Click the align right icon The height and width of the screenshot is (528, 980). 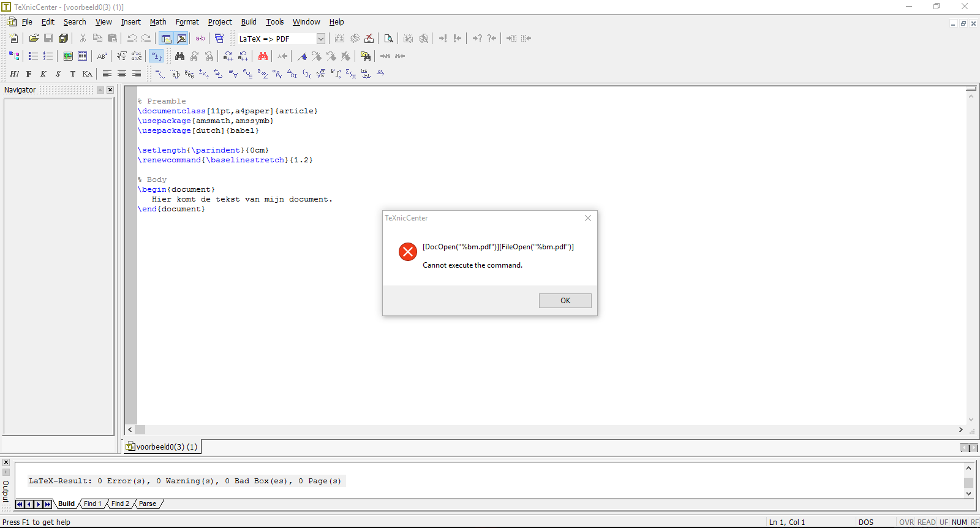tap(137, 74)
